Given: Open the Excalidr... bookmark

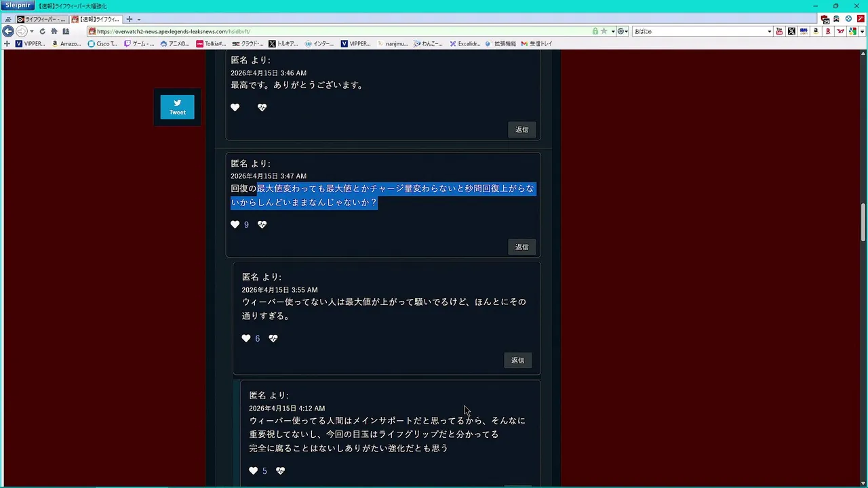Looking at the screenshot, I should [465, 43].
